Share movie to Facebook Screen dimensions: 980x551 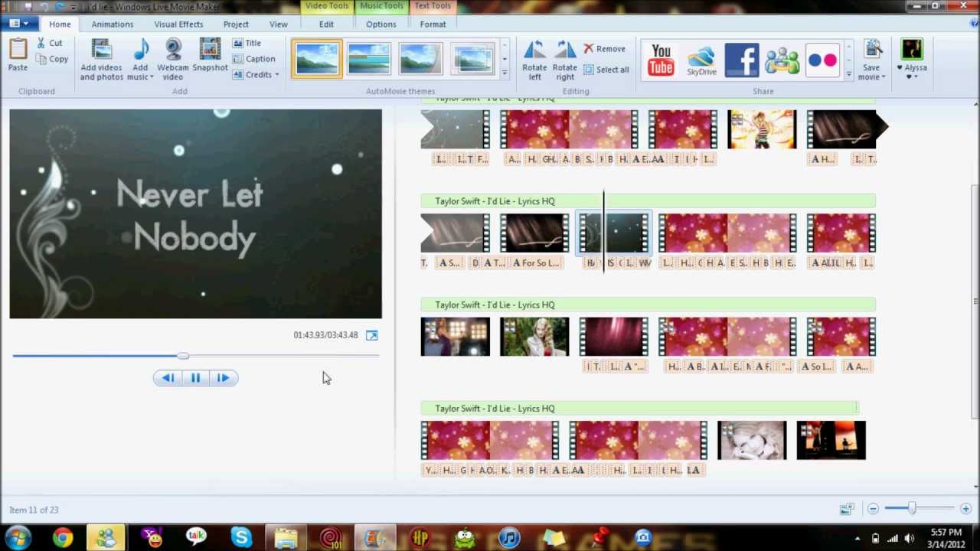(741, 60)
